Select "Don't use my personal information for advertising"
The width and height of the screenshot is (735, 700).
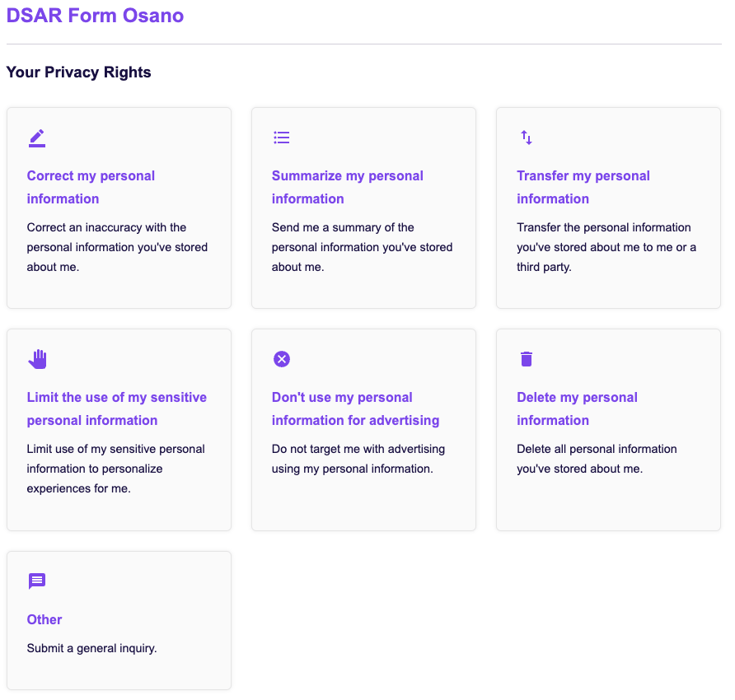tap(355, 408)
